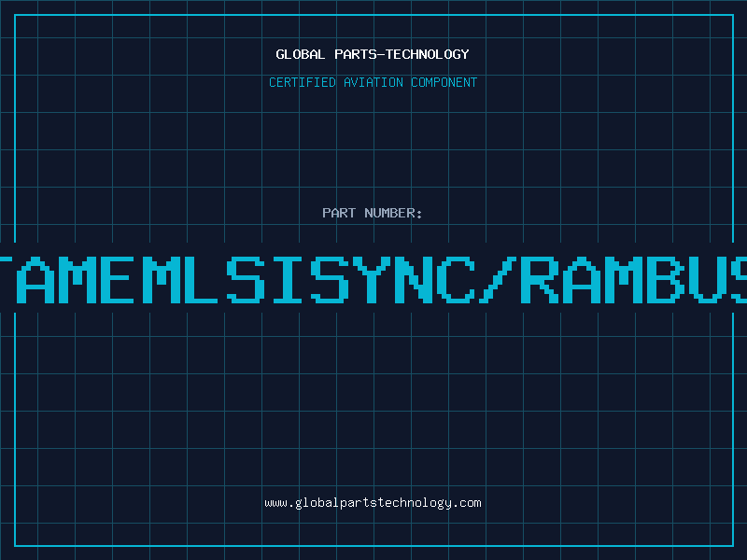The height and width of the screenshot is (560, 747).
Task: Click the GLOBAL PARTS-TECHNOLOGY heading
Action: click(x=373, y=54)
